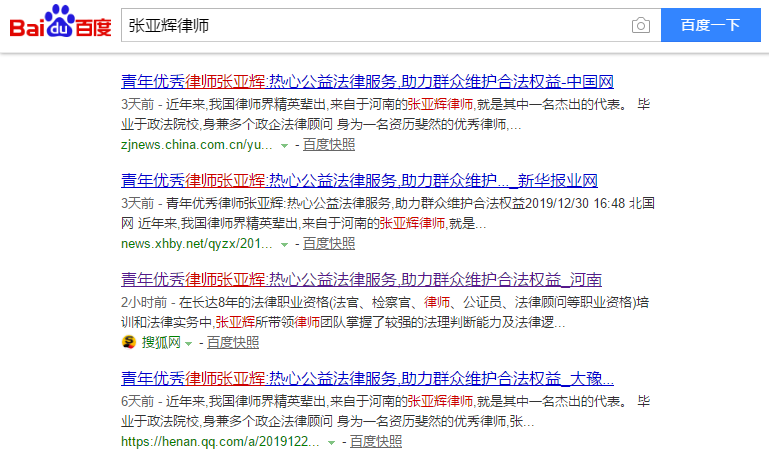Focus the search box containing 张亚辉律师
Screen dimensions: 769x457
click(391, 25)
